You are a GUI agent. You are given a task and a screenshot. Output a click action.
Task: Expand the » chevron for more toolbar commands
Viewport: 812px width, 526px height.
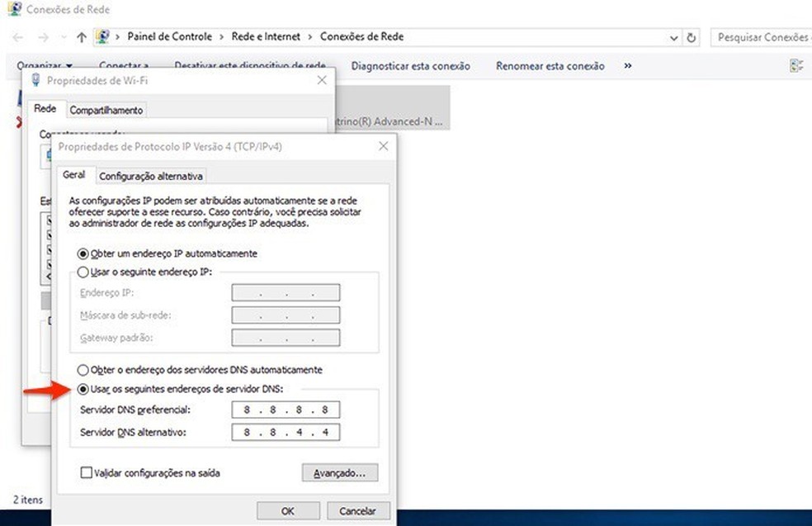pos(628,65)
